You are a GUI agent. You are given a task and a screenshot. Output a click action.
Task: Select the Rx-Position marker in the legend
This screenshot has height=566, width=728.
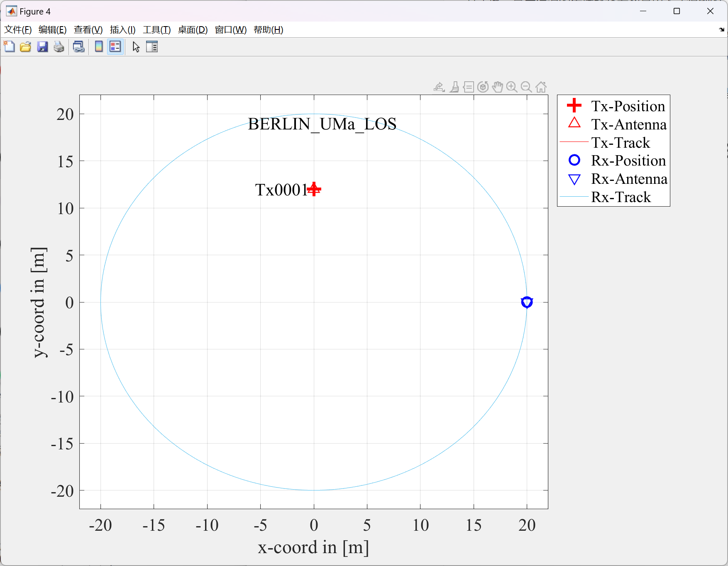pyautogui.click(x=574, y=160)
